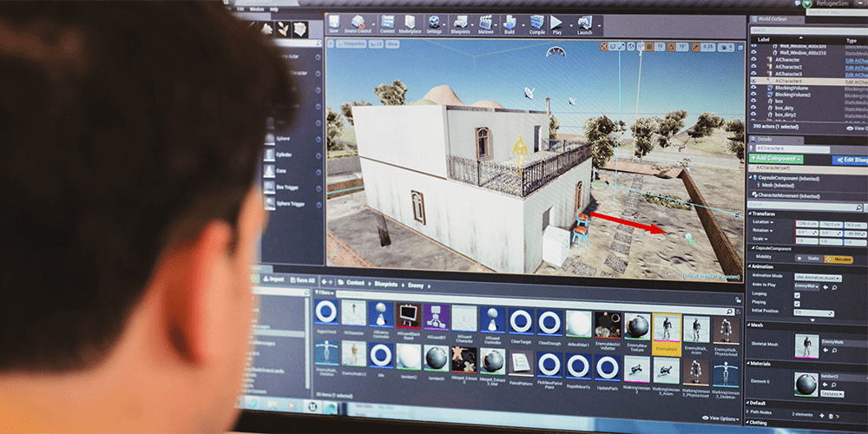Toggle visibility of BlockingVolume in Outliner
The image size is (868, 434).
pos(753,88)
